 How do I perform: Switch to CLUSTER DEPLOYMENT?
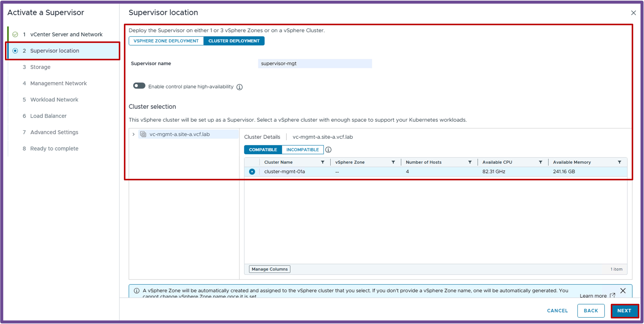point(234,41)
